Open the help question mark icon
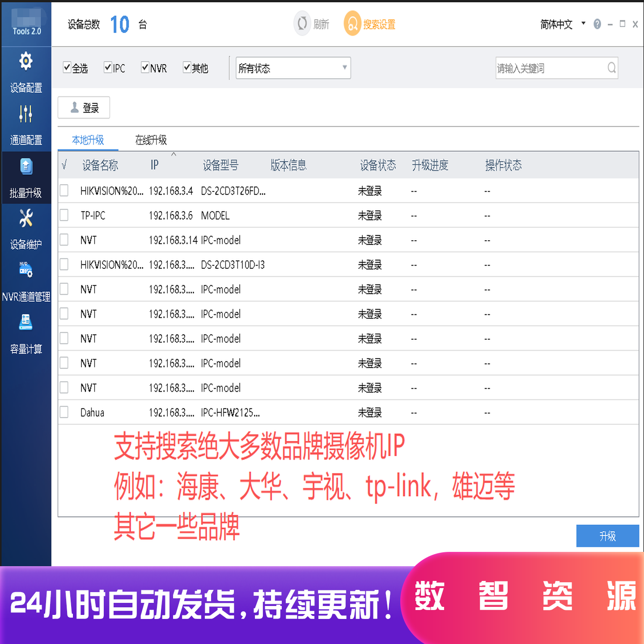Screen dimensions: 644x644 pyautogui.click(x=597, y=24)
